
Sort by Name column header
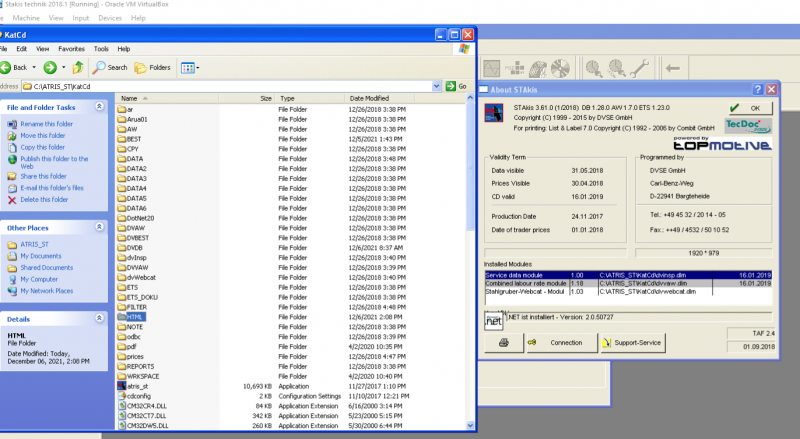[x=167, y=99]
